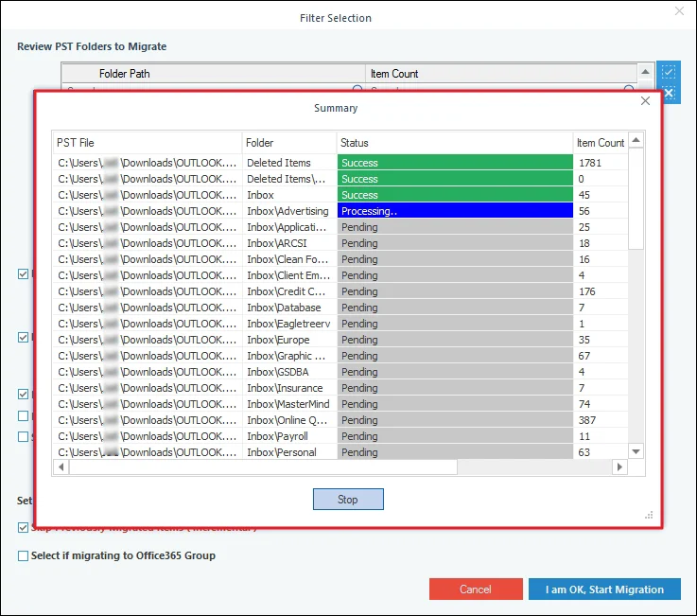697x616 pixels.
Task: Select the Inbox\Advertising folder cell
Action: coord(289,211)
